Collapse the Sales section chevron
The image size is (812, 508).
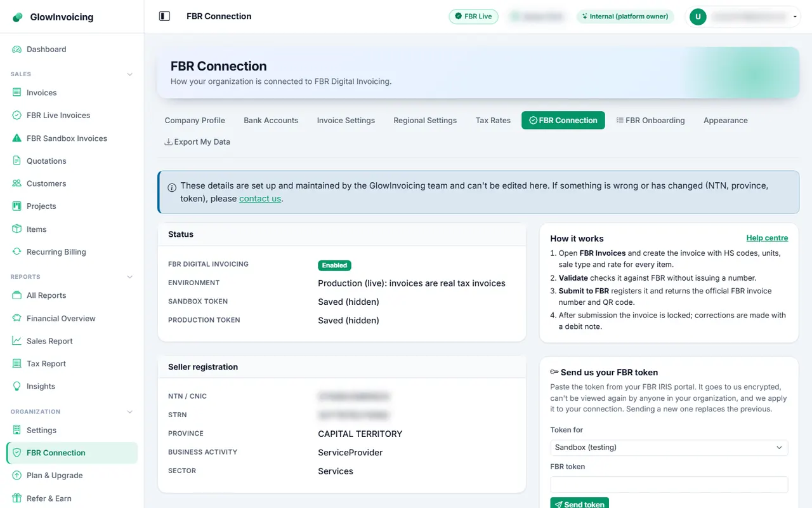130,74
